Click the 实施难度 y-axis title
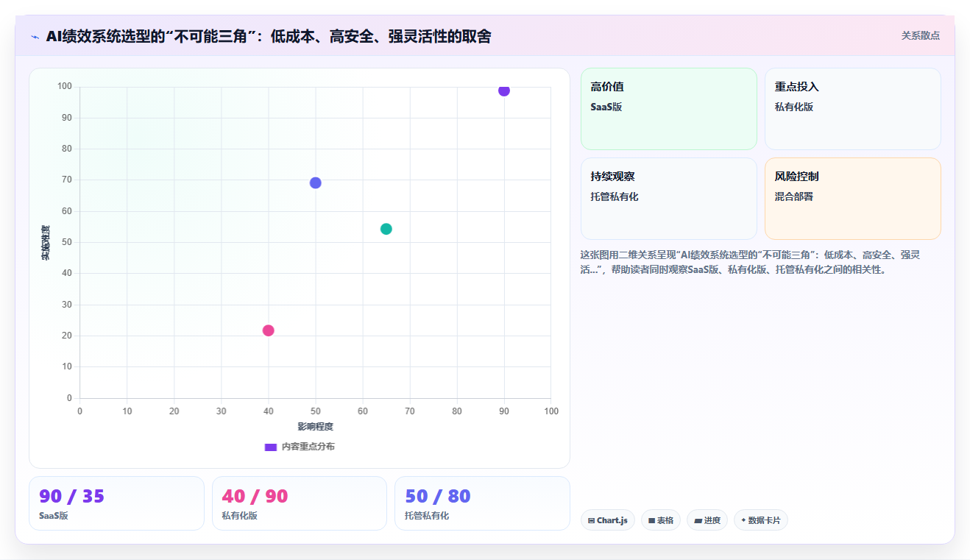The height and width of the screenshot is (560, 970). pyautogui.click(x=46, y=243)
